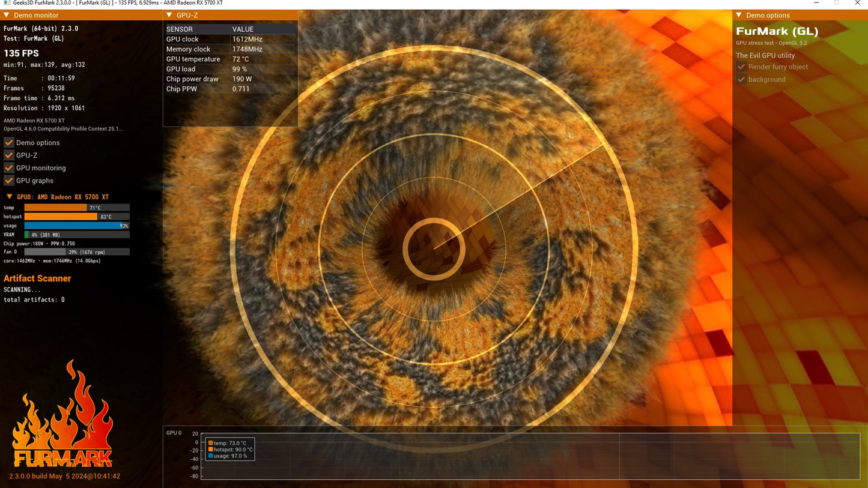Click the Chip power:180W - PPW:0.750 line
The image size is (868, 488).
pyautogui.click(x=39, y=244)
